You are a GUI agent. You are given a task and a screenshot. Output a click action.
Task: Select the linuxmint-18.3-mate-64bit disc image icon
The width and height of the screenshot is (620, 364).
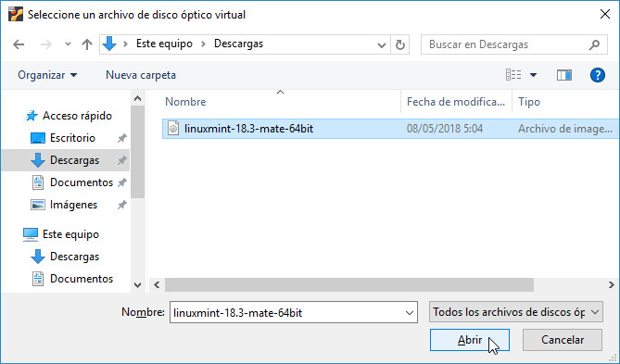point(173,129)
